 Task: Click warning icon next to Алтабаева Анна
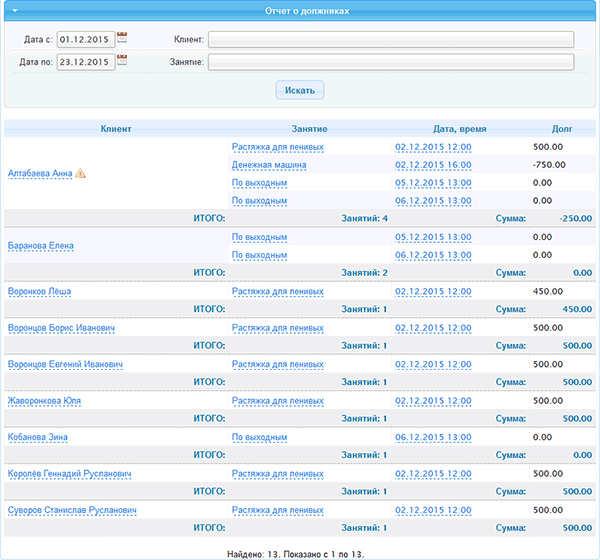click(81, 173)
